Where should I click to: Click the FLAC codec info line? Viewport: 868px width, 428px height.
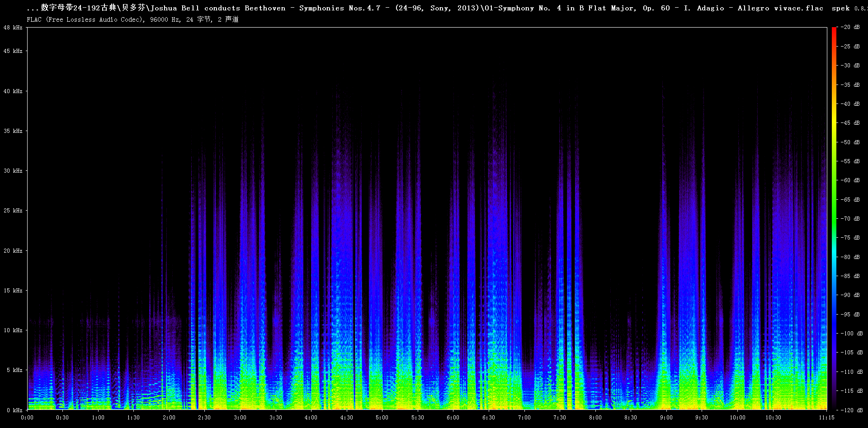click(x=132, y=19)
